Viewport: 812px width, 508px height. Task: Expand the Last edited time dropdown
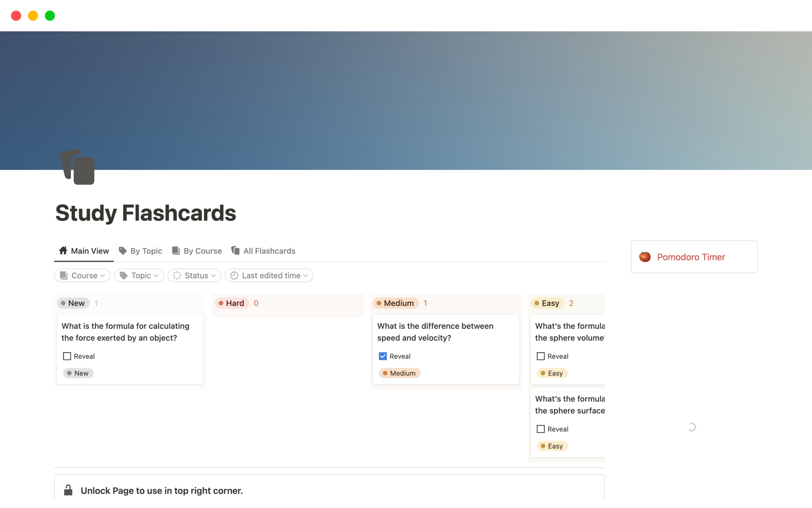[x=271, y=274]
